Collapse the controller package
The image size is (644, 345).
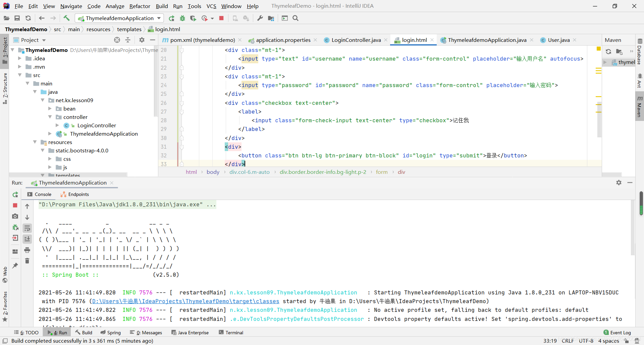[50, 117]
